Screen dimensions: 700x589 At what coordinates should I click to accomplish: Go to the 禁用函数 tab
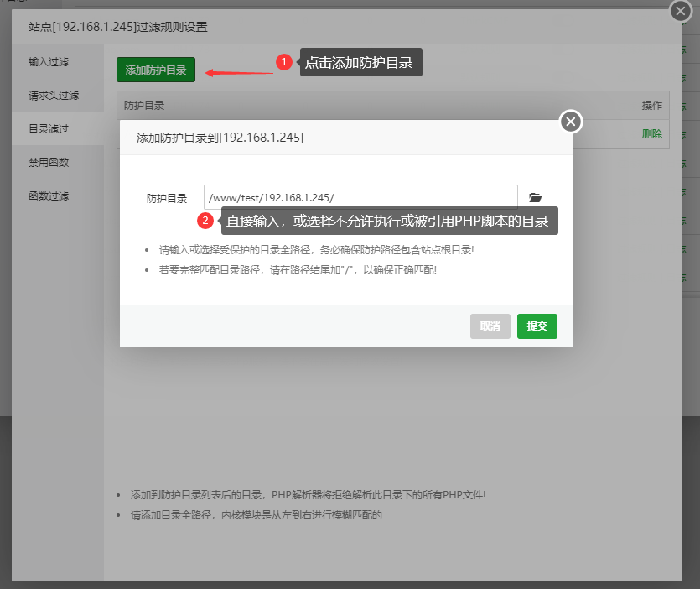point(49,163)
